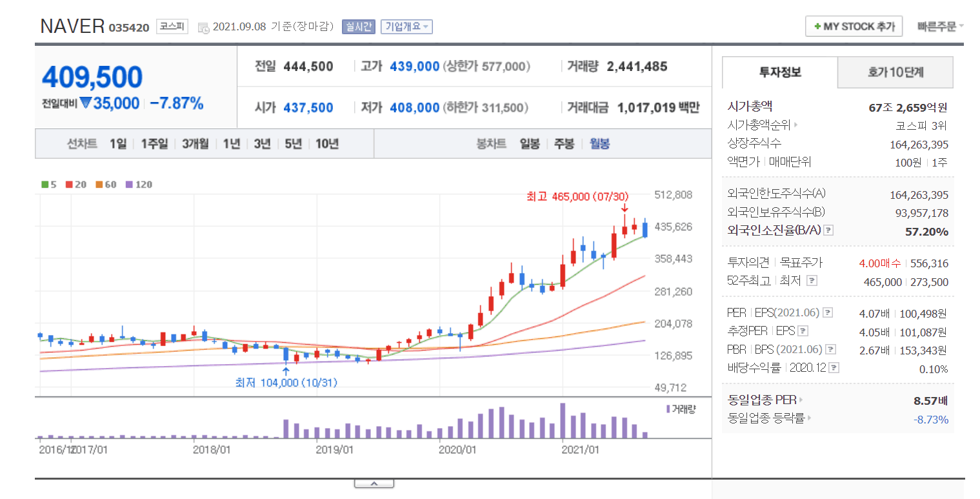Click the NAVER stock name heading

72,26
